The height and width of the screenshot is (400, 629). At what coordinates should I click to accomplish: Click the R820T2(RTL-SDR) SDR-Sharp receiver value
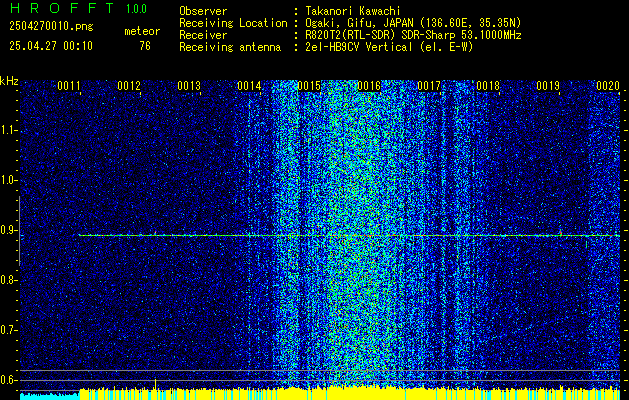(x=413, y=35)
